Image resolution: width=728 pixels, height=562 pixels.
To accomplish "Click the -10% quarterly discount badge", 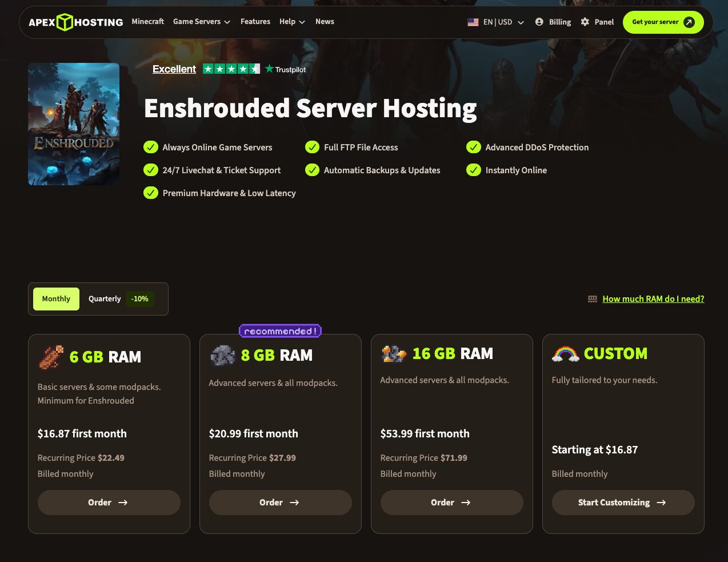I will tap(139, 299).
